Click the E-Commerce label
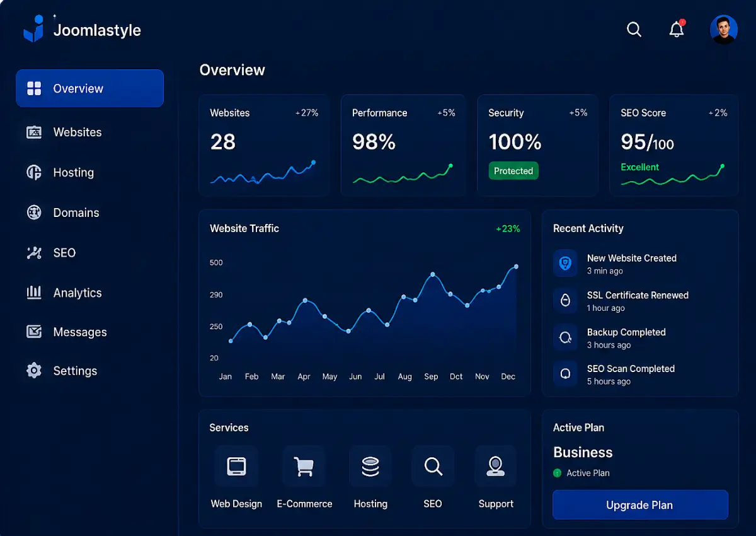Screen dimensions: 756x536 point(304,504)
